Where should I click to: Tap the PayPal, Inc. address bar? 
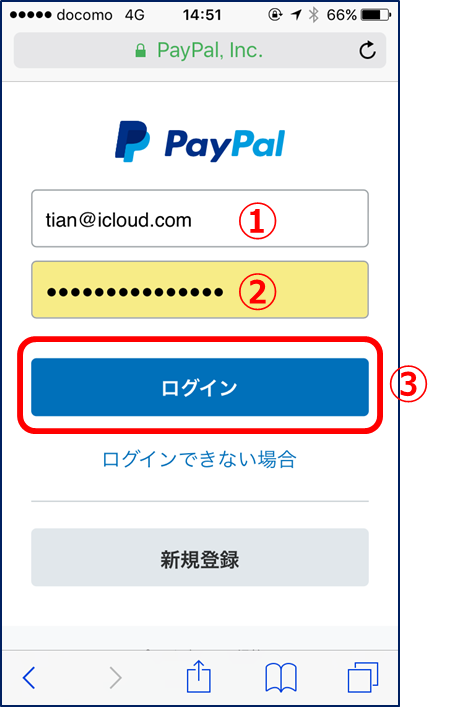click(200, 50)
